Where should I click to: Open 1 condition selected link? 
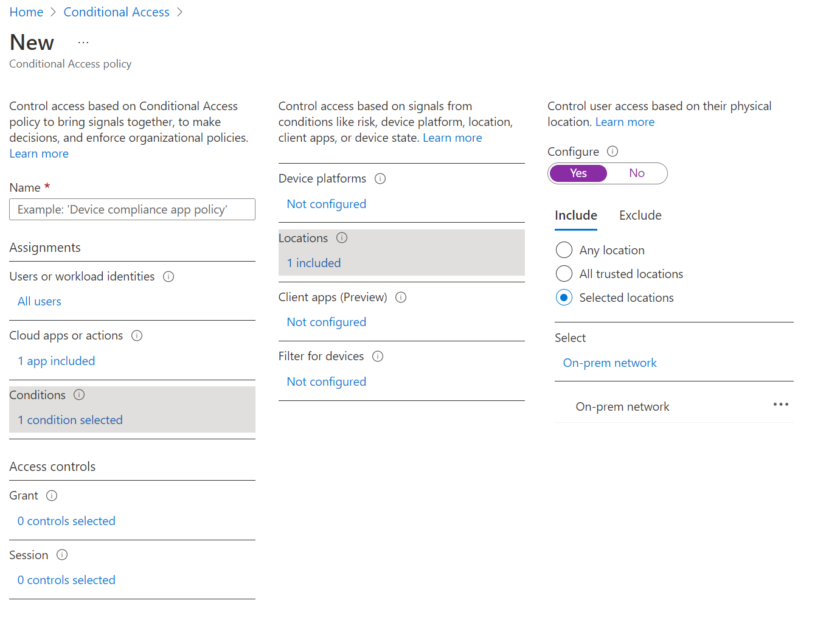[70, 420]
